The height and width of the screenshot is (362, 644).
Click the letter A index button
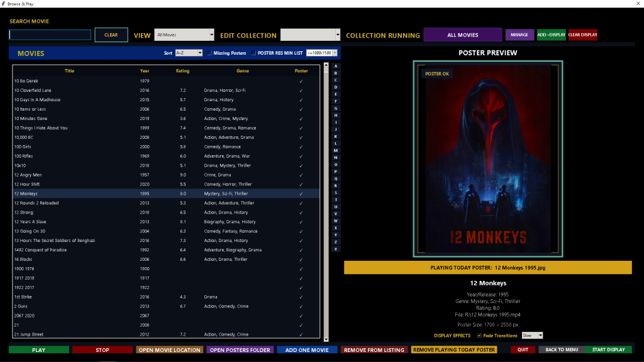coord(336,66)
